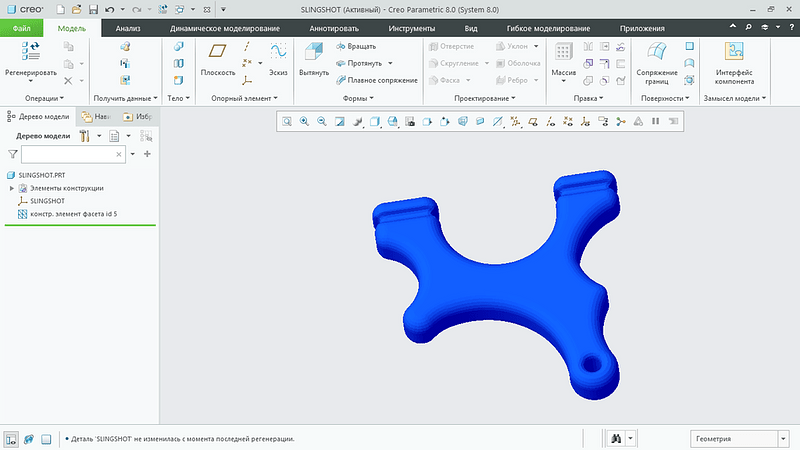
Task: Toggle coordinate system display in graphics toolbar
Action: point(585,121)
